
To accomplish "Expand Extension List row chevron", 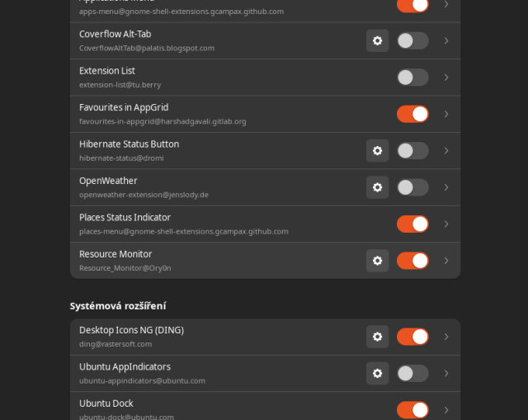I will [x=446, y=78].
